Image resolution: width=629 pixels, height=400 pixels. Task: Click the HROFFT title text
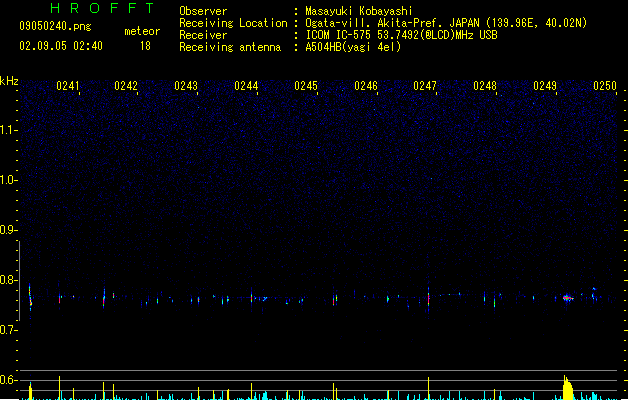[x=102, y=8]
